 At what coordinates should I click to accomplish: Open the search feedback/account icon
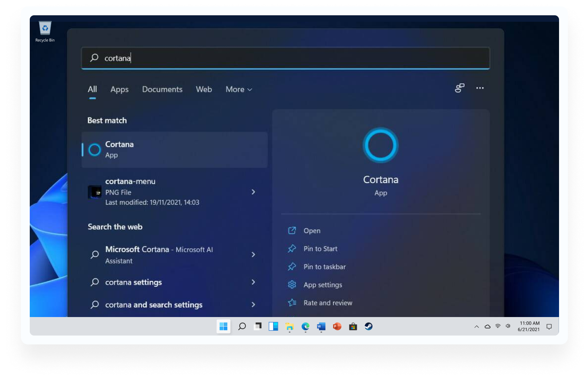coord(460,88)
